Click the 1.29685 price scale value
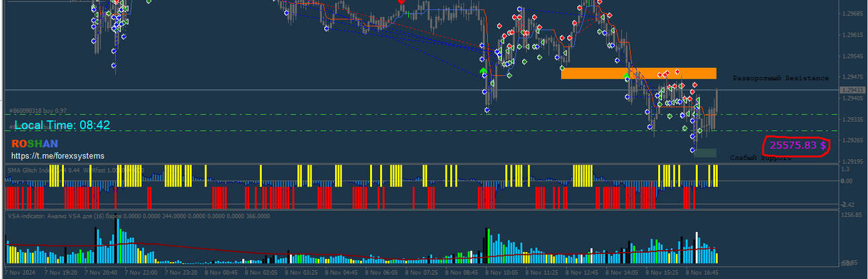The image size is (868, 279). [x=853, y=13]
